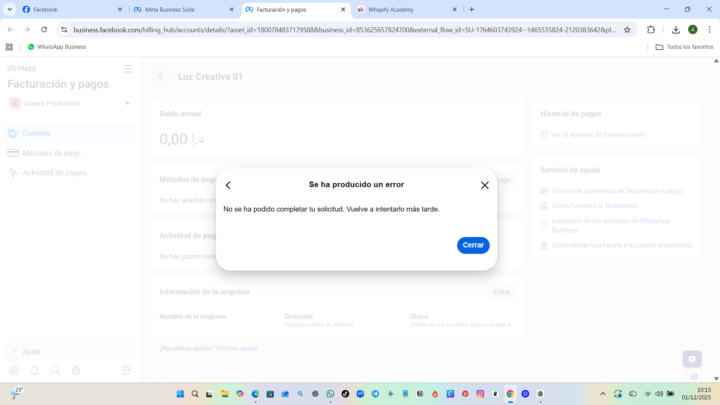720x405 pixels.
Task: Open Cómo añadir una tarjeta link
Action: 621,245
